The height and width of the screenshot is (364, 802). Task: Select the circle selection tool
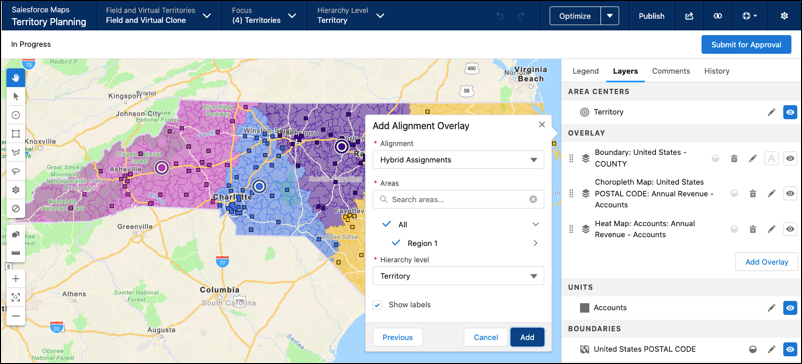pyautogui.click(x=16, y=115)
